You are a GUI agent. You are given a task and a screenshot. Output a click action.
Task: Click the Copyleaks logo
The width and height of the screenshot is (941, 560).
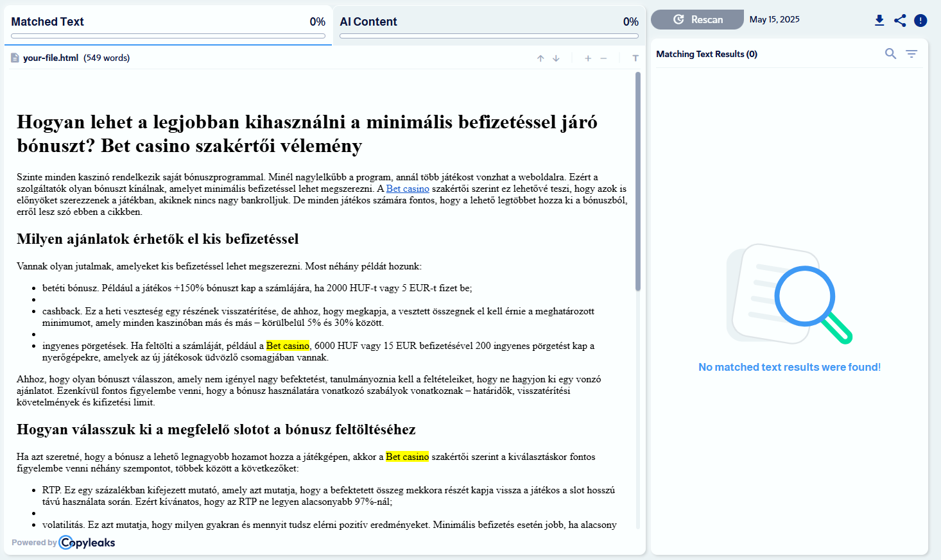click(x=87, y=543)
